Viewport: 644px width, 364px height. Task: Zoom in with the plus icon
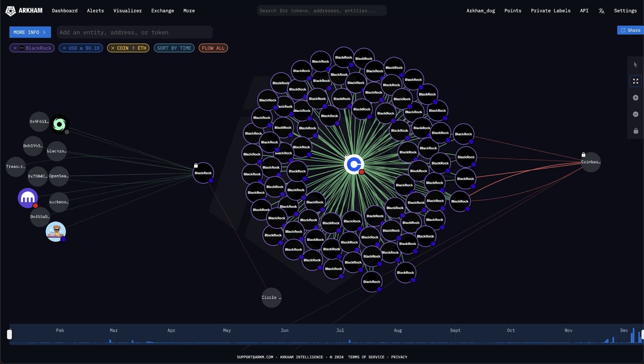coord(636,98)
